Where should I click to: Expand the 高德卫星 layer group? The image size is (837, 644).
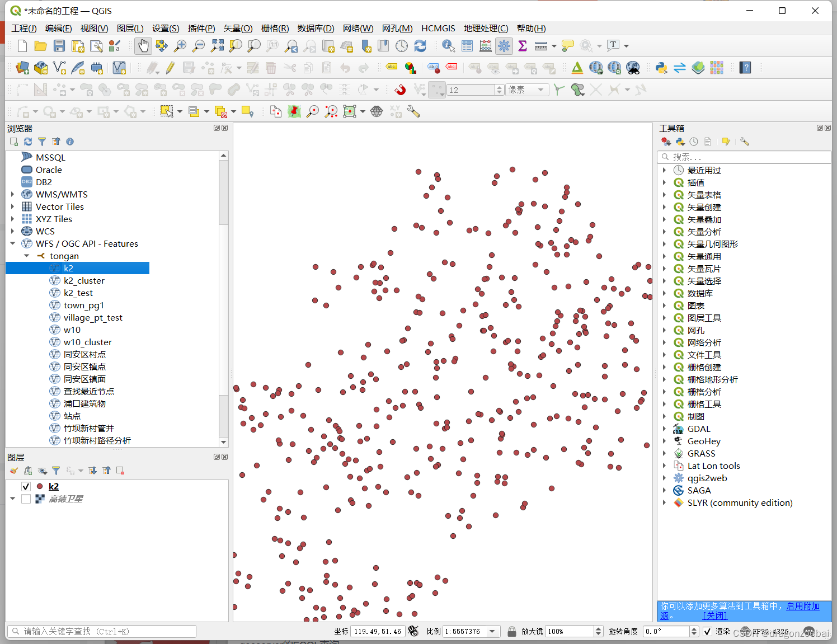(12, 499)
